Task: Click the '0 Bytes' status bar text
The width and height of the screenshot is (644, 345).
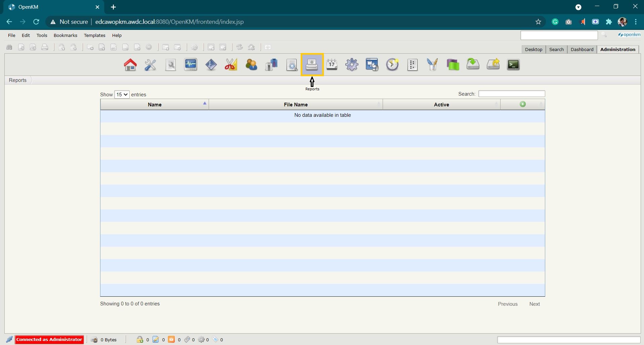Action: click(x=109, y=340)
